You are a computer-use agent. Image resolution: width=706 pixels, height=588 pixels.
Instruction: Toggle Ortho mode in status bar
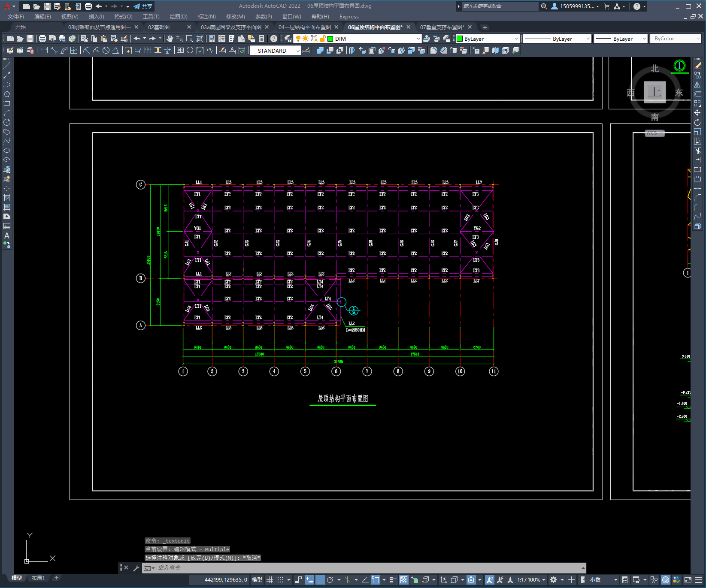[320, 580]
